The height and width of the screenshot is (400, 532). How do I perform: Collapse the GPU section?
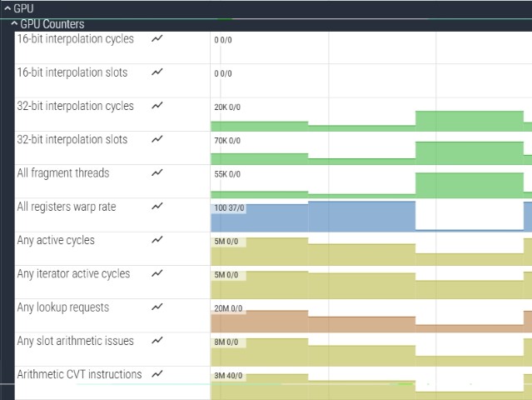[7, 8]
